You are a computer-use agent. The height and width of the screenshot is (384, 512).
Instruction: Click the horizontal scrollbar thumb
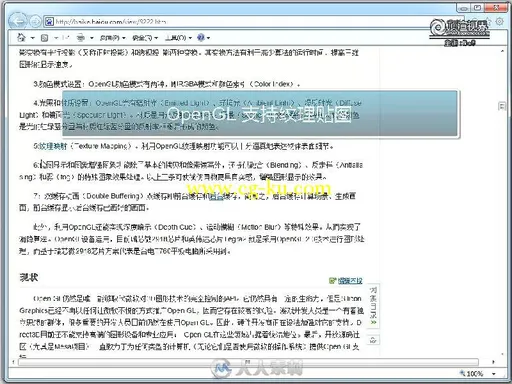pos(248,362)
